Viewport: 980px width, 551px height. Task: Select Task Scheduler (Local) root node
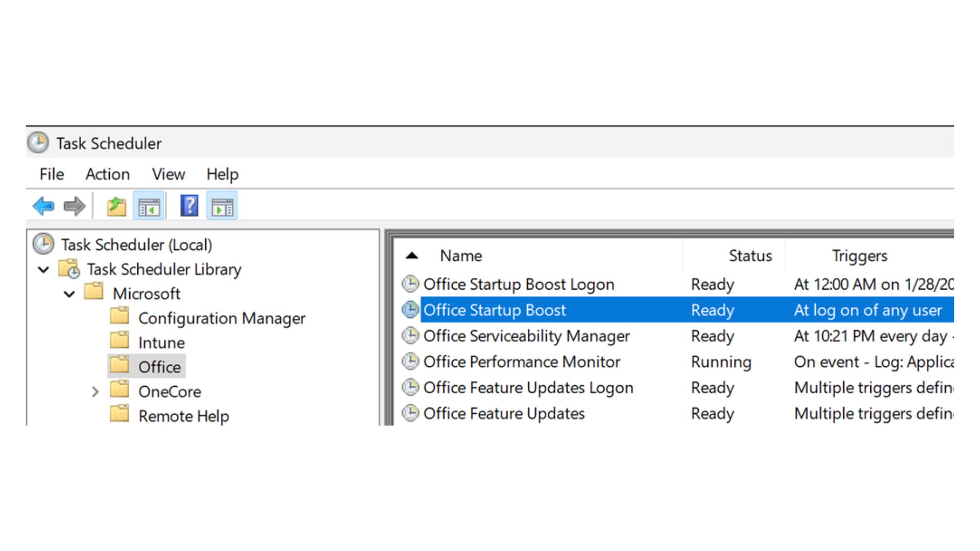[136, 244]
